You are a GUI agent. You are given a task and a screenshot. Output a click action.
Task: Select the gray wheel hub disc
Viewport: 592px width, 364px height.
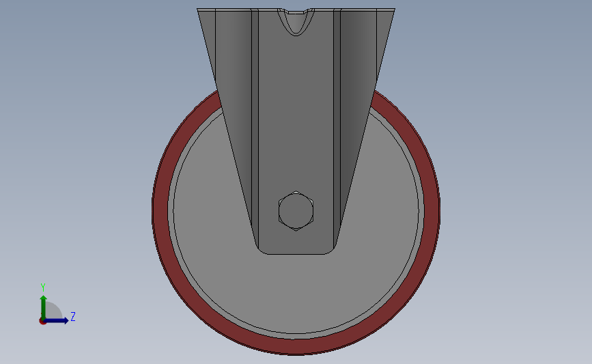(x=296, y=293)
